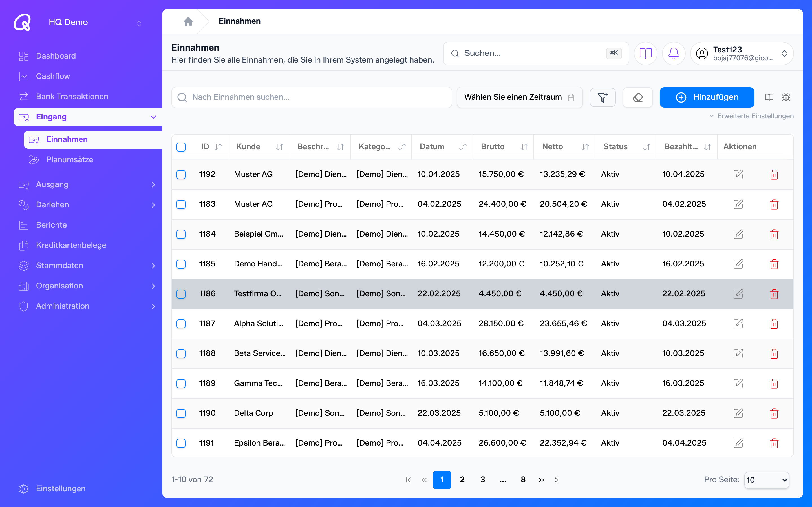The width and height of the screenshot is (812, 507).
Task: Click the add filter funnel icon
Action: (603, 97)
